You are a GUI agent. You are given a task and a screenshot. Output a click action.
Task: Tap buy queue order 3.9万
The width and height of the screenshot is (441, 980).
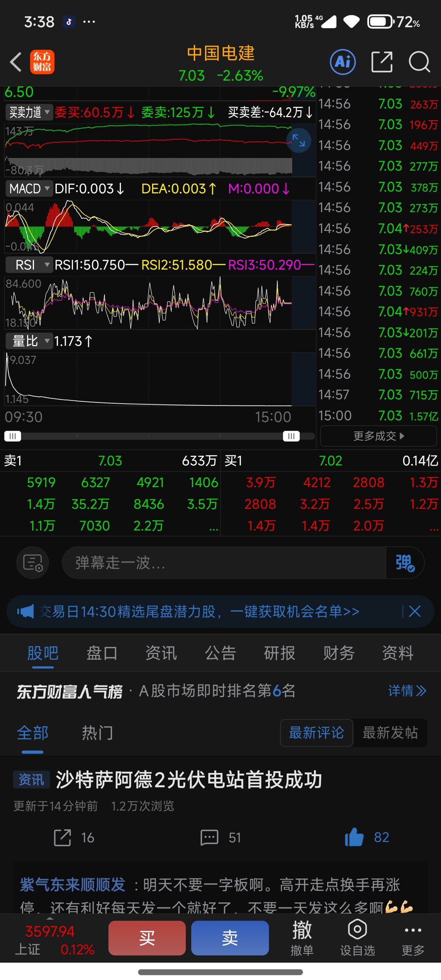[261, 482]
